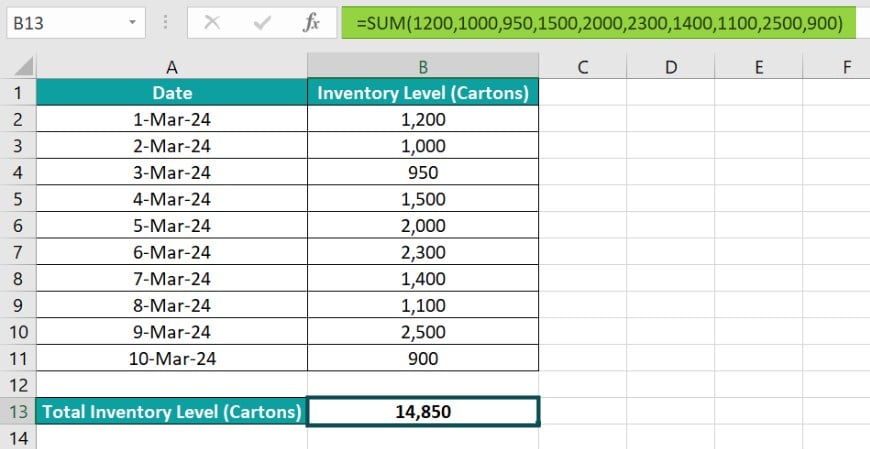Image resolution: width=870 pixels, height=449 pixels.
Task: Select the cell '7-Mar-24'
Action: [x=172, y=279]
